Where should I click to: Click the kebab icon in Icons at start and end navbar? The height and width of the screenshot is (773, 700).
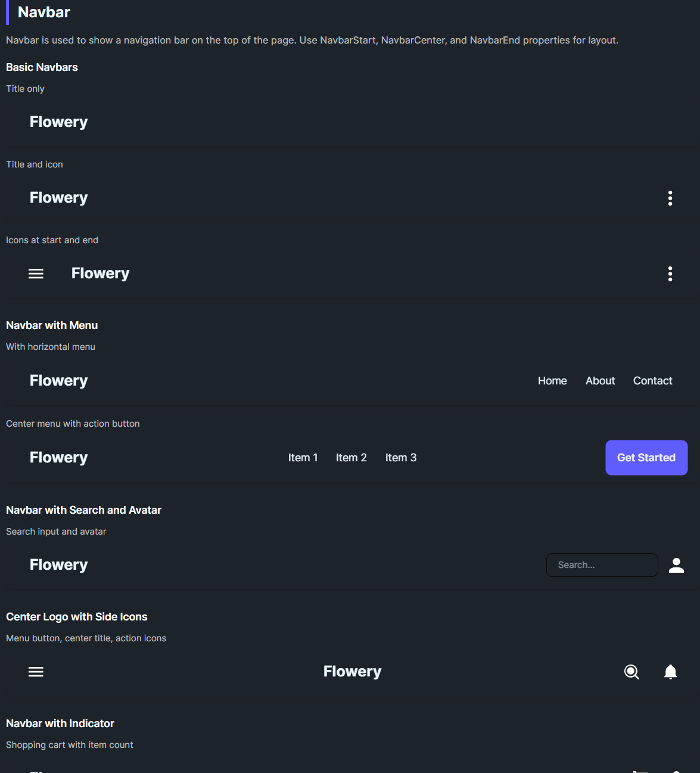point(670,274)
